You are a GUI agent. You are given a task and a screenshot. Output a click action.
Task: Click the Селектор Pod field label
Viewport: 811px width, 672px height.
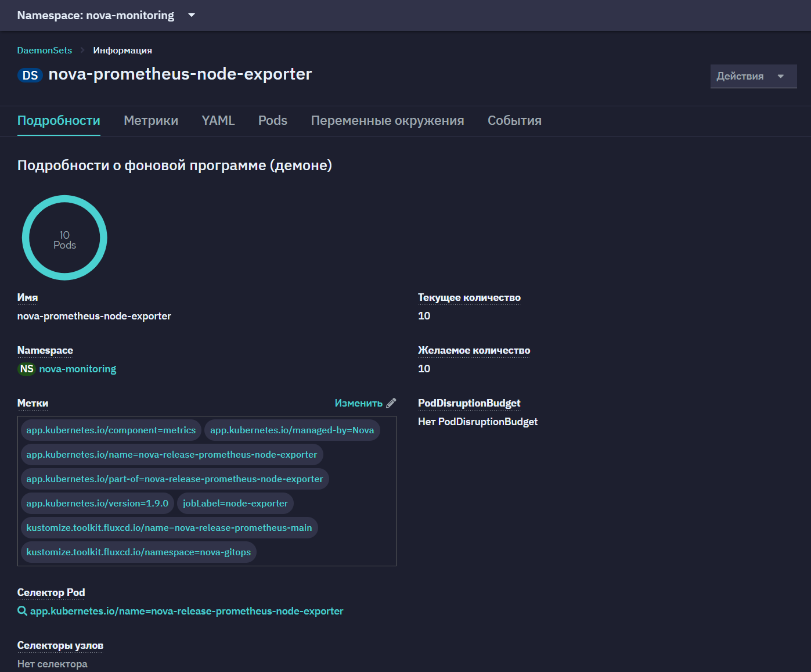(x=51, y=592)
